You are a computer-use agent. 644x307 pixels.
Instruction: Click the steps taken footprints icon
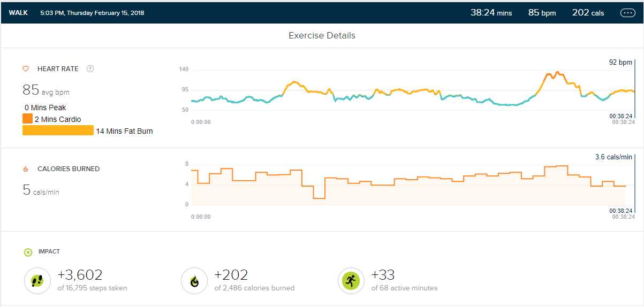pos(37,281)
